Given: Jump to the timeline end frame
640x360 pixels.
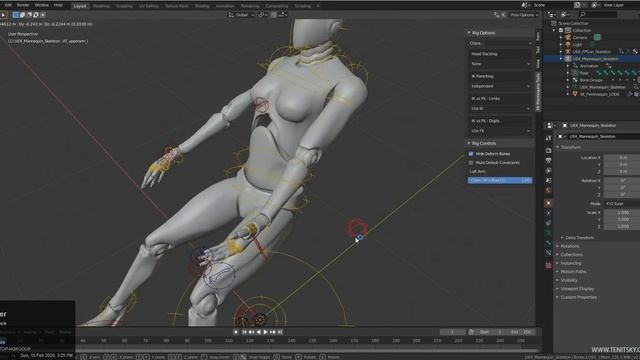Looking at the screenshot, I should pyautogui.click(x=280, y=332).
